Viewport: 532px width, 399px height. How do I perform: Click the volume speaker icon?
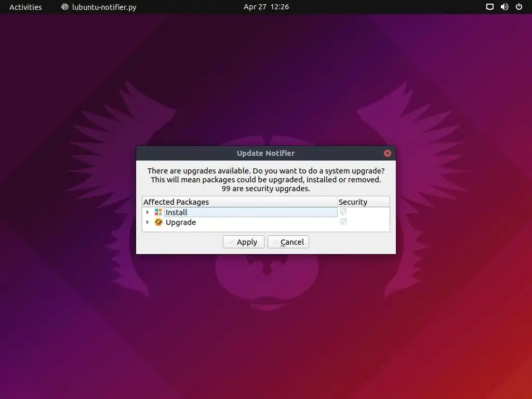[x=504, y=7]
